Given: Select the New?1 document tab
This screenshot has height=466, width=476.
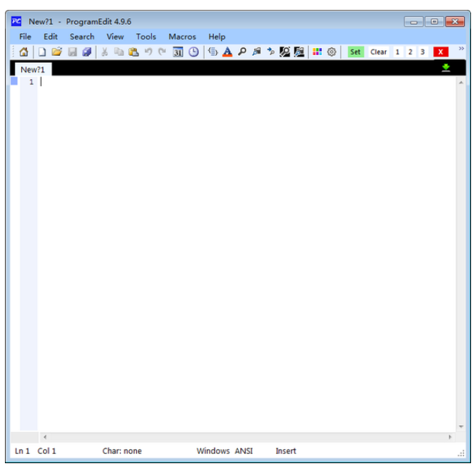Looking at the screenshot, I should coord(32,69).
